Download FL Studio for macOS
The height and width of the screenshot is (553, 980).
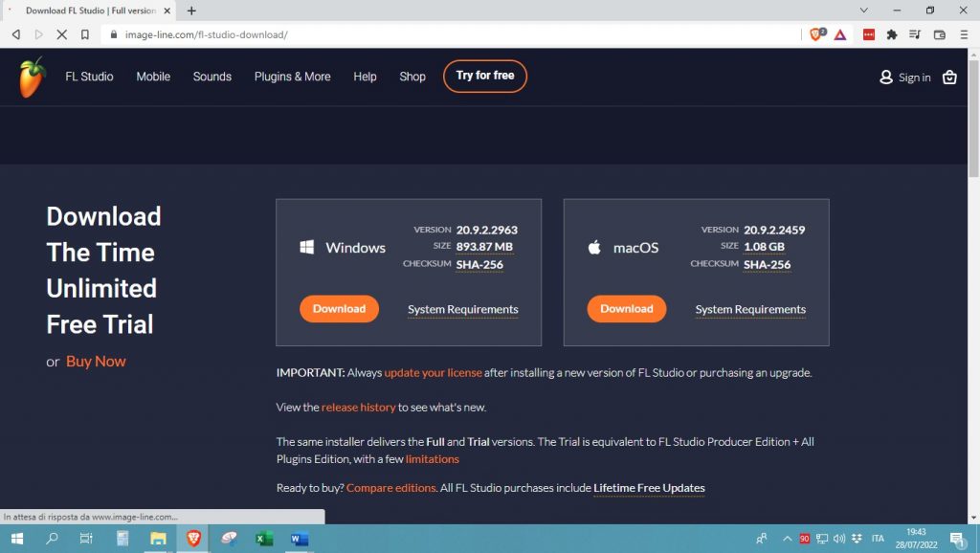[x=626, y=309]
